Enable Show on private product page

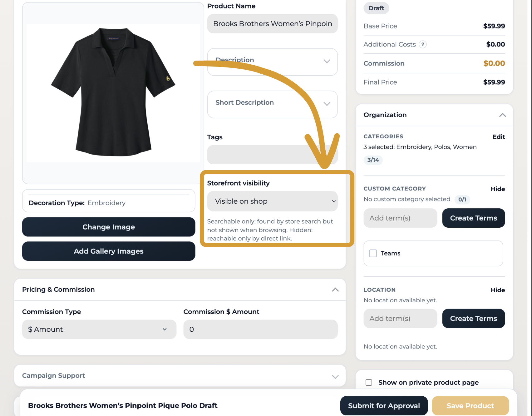click(369, 383)
